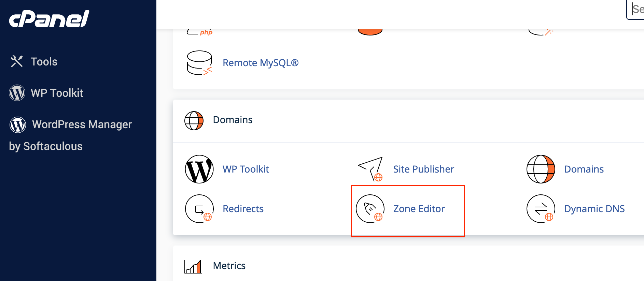Click into the search field at top right
This screenshot has height=281, width=644.
(635, 10)
